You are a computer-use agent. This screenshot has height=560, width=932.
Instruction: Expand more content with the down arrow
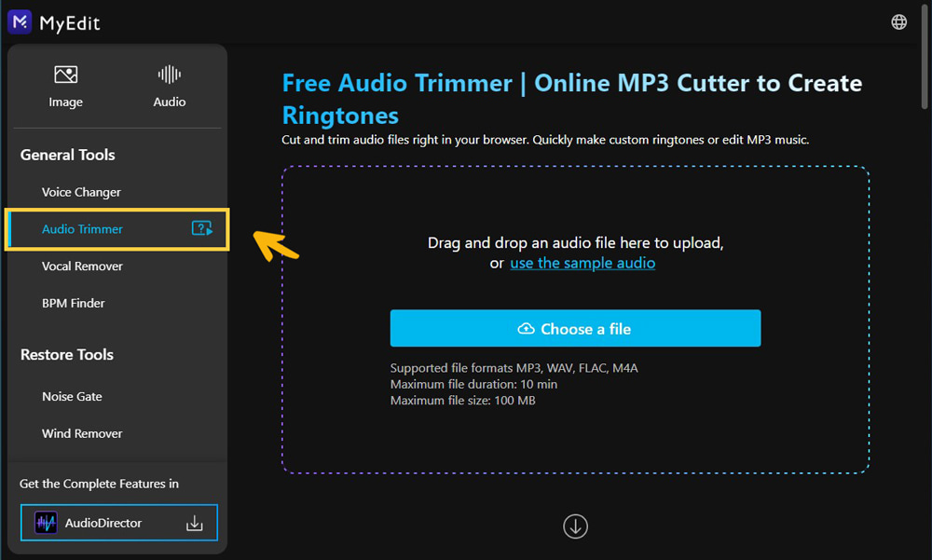tap(575, 526)
